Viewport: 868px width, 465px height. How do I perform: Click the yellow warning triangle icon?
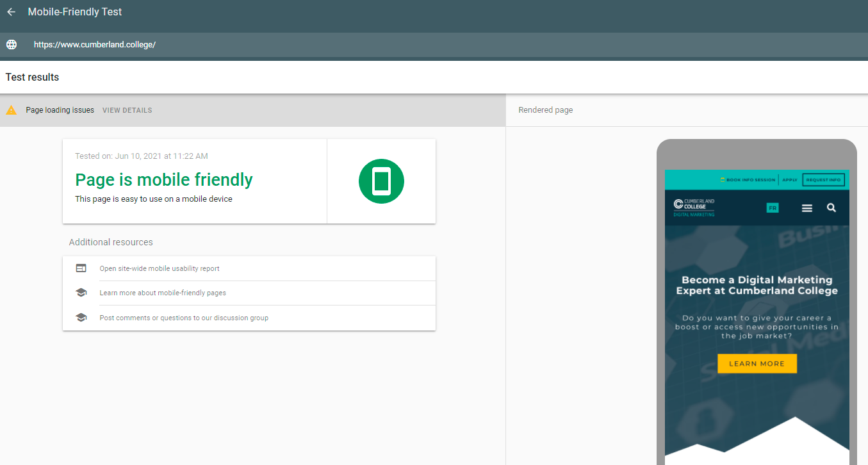click(11, 110)
